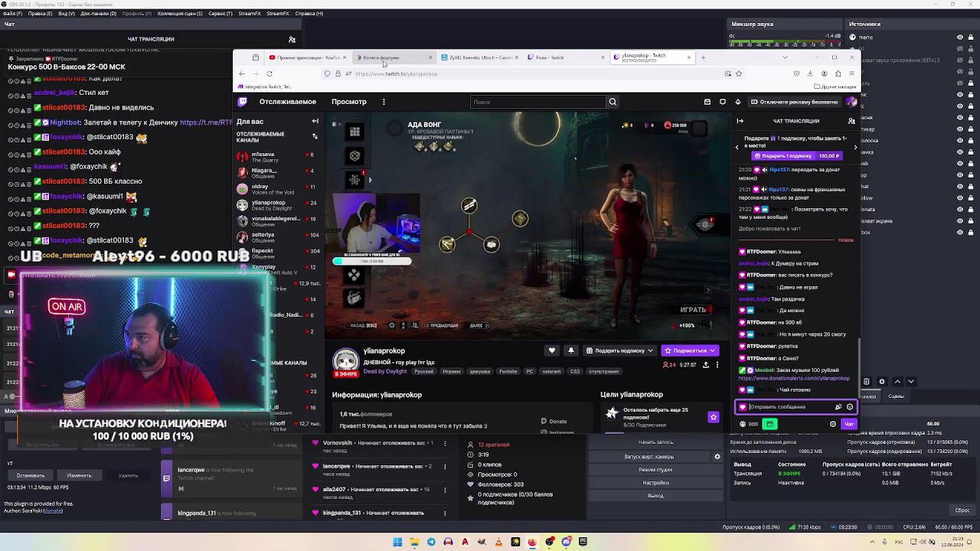Click in the Twitch search field

(538, 102)
